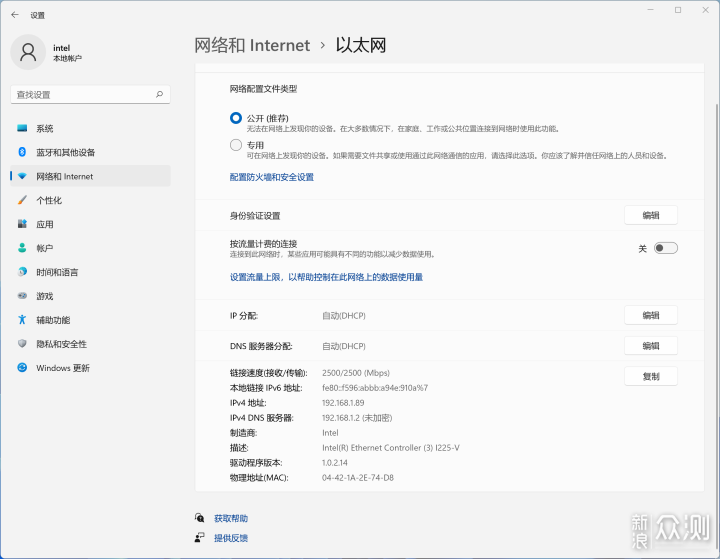Viewport: 720px width, 559px height.
Task: Click the 隐私和安全性 shield icon
Action: 22,344
